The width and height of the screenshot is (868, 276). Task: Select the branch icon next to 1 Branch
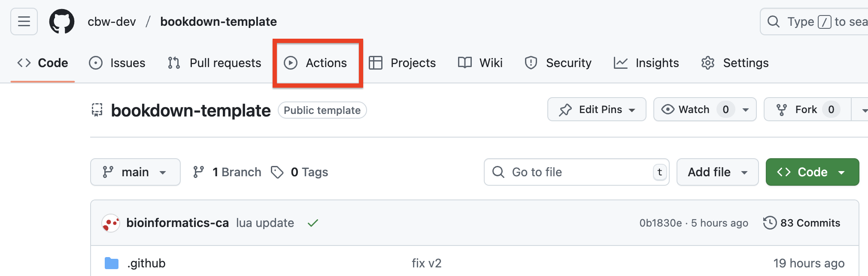pos(199,172)
